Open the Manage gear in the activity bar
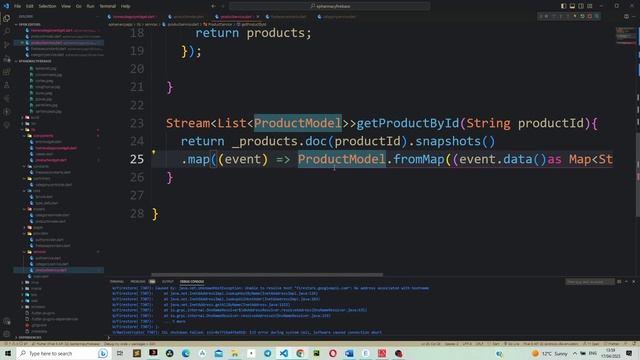Viewport: 640px width, 360px height. pos(7,334)
